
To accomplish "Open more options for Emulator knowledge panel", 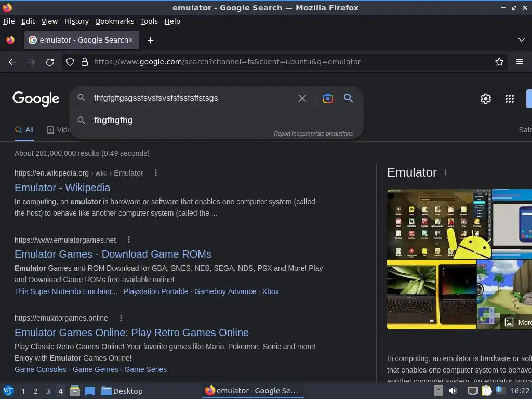I will [x=445, y=172].
